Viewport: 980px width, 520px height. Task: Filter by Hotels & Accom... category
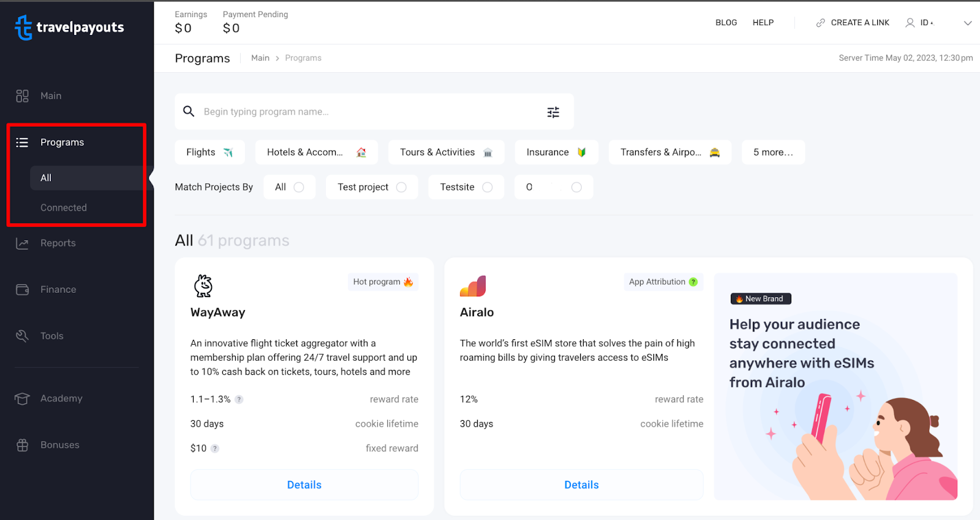click(317, 152)
